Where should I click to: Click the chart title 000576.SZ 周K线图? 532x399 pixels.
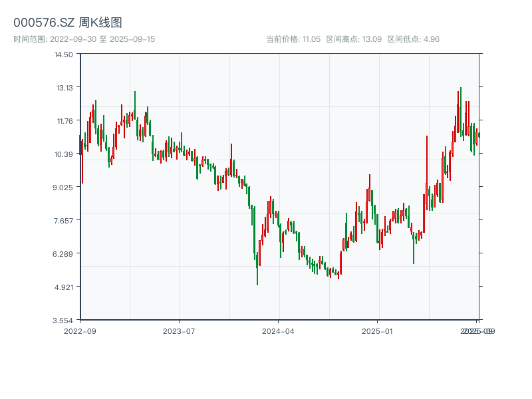pos(68,23)
